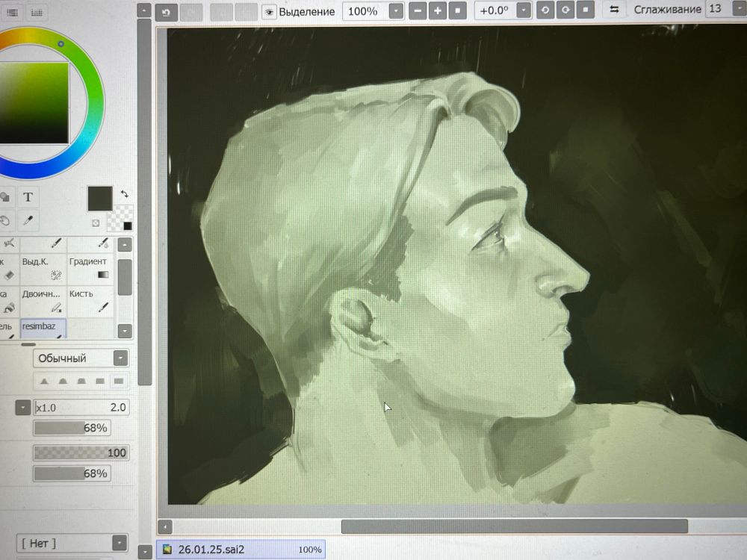747x560 pixels.
Task: Click the hue ring marker on color wheel
Action: click(61, 44)
